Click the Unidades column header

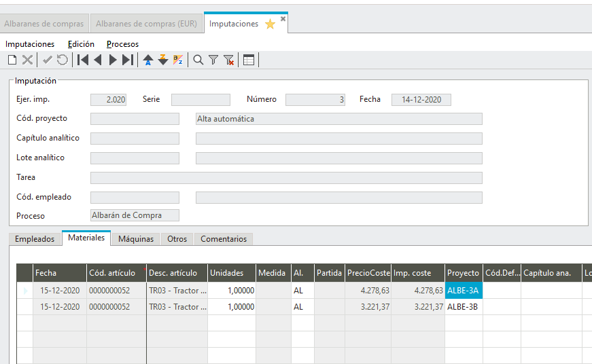click(x=231, y=273)
